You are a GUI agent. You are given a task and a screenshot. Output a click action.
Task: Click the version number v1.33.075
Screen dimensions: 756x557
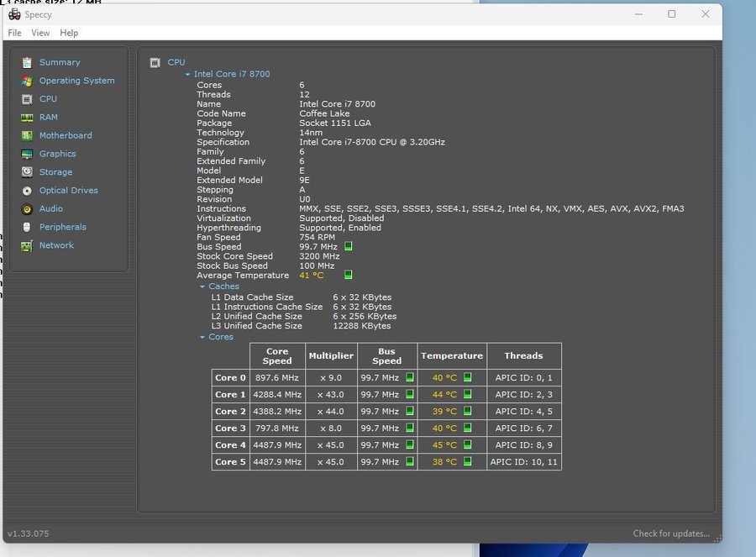point(28,533)
